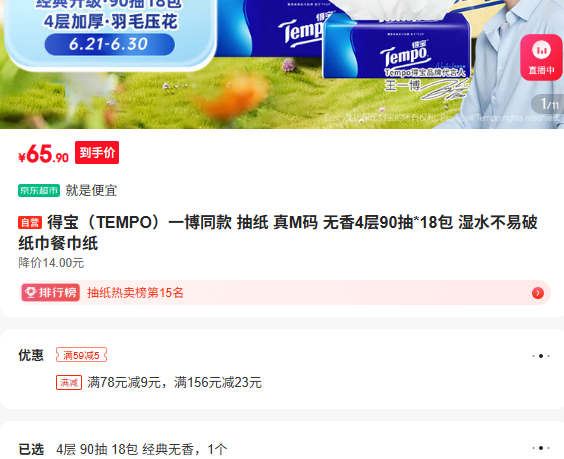Expand the 已选 options via three dots
The width and height of the screenshot is (564, 459).
click(x=541, y=448)
